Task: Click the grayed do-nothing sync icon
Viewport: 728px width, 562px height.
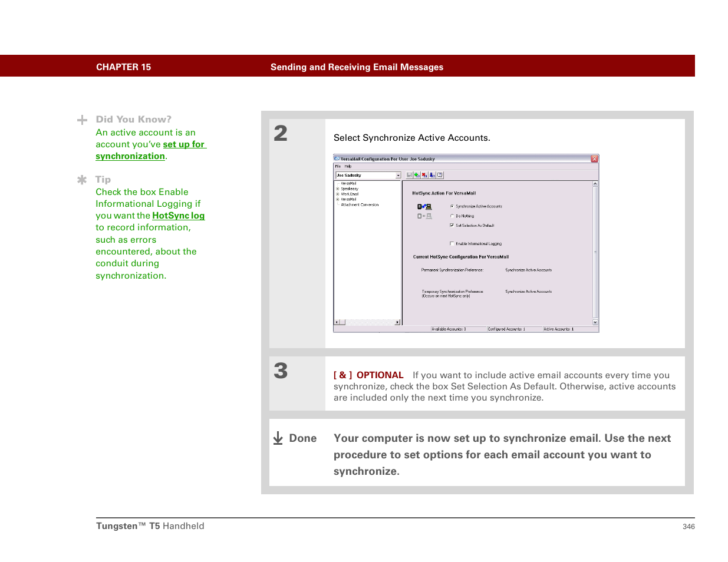Action: click(x=424, y=216)
